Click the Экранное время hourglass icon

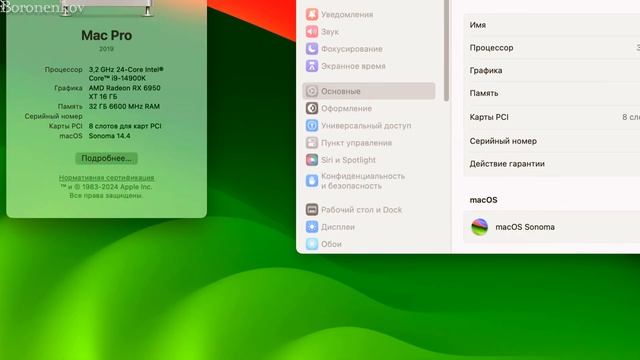312,66
